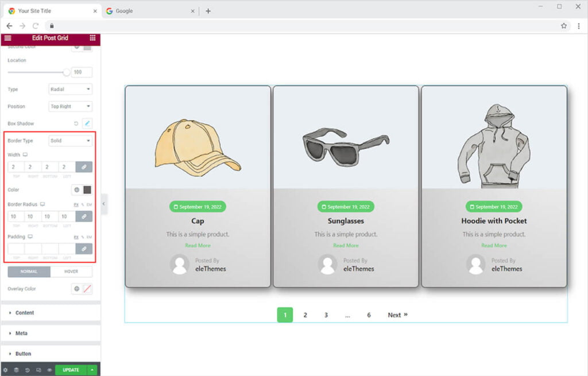Click the global color icon for border Color
588x376 pixels.
click(x=76, y=190)
